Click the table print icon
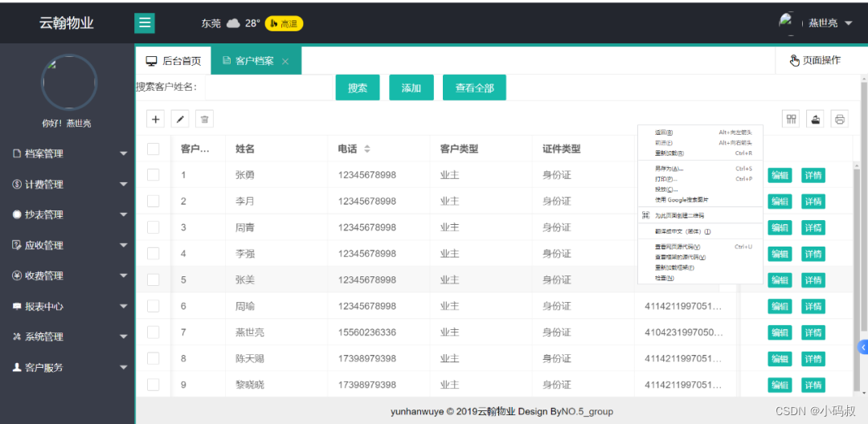868x424 pixels. tap(840, 119)
